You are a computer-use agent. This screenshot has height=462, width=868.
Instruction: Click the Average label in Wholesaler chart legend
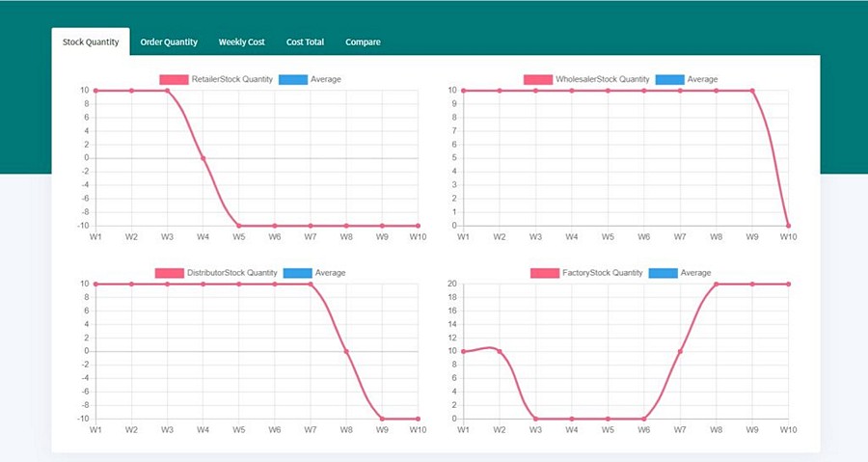[702, 79]
